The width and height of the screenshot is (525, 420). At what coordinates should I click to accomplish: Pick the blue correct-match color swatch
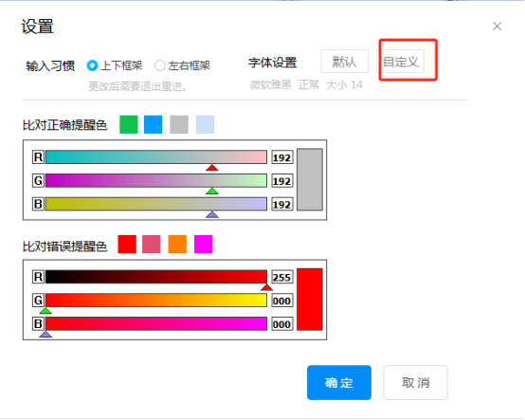153,124
